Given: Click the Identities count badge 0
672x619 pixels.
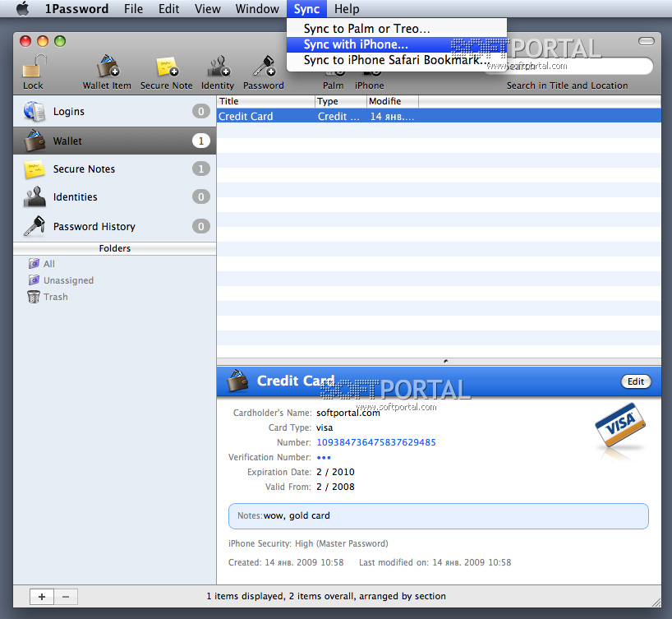Looking at the screenshot, I should [201, 197].
